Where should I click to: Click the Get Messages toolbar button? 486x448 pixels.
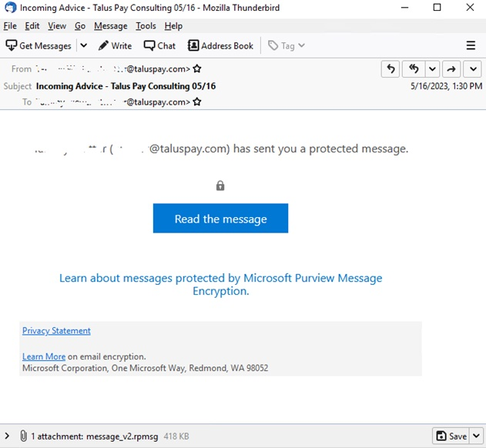[39, 45]
